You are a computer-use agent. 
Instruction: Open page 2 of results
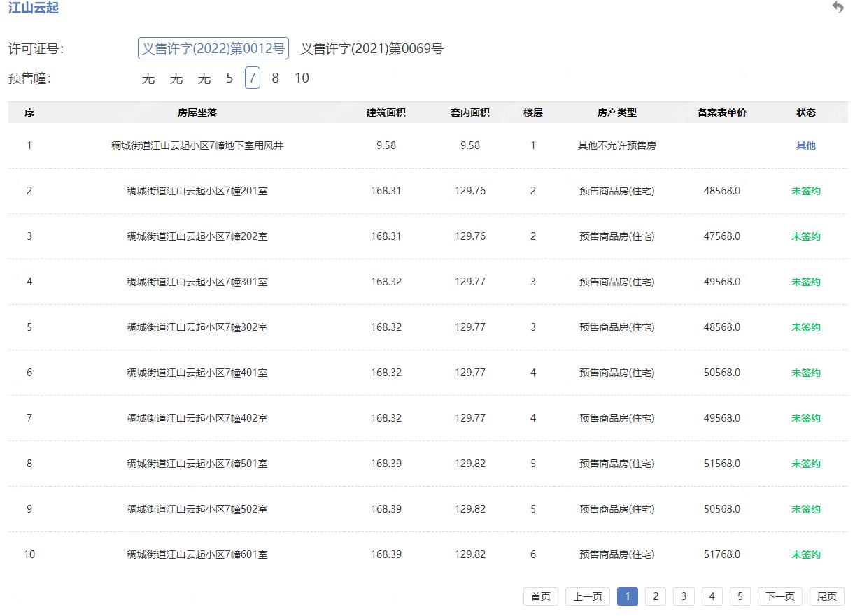(x=656, y=596)
